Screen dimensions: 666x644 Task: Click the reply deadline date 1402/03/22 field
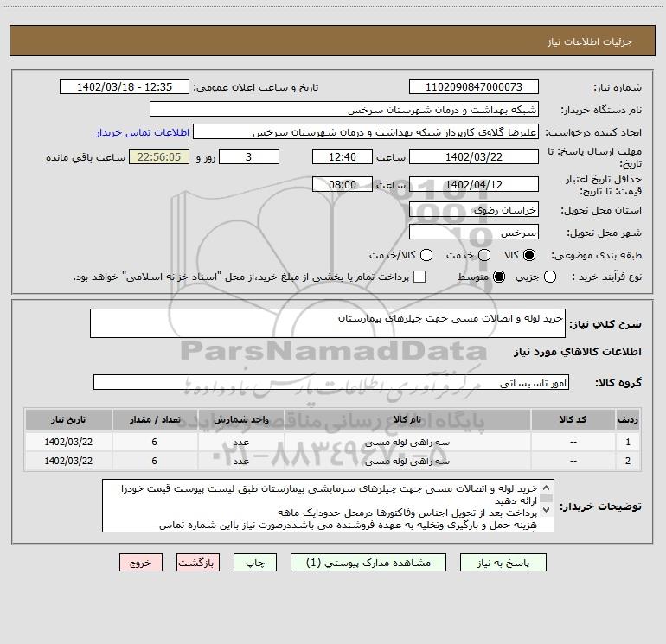pyautogui.click(x=474, y=156)
